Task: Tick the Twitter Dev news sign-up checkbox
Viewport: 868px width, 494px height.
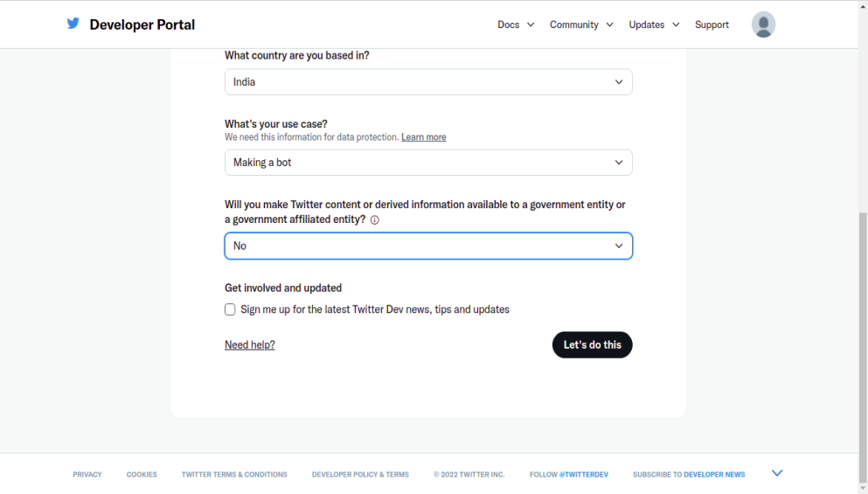Action: tap(230, 310)
